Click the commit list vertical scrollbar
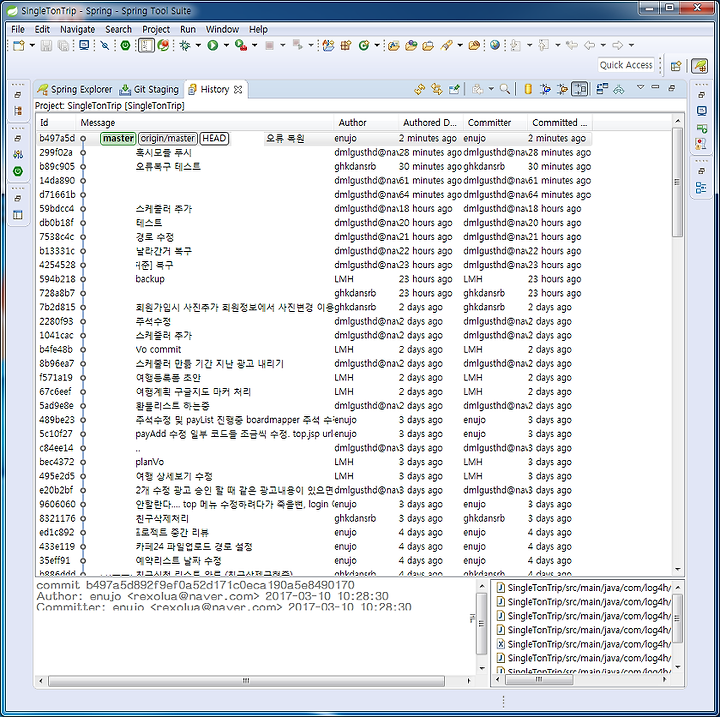 click(x=678, y=182)
